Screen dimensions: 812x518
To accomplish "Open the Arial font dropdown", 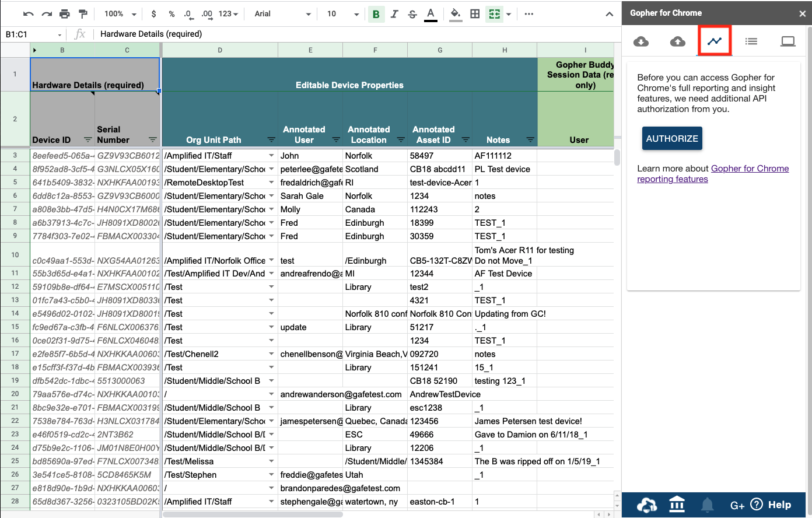I will pos(283,14).
